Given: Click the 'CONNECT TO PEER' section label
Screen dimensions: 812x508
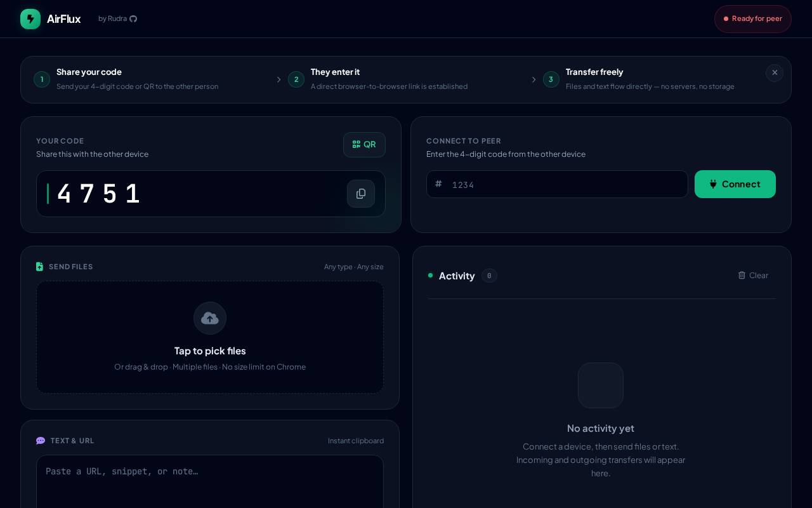Looking at the screenshot, I should pos(464,141).
